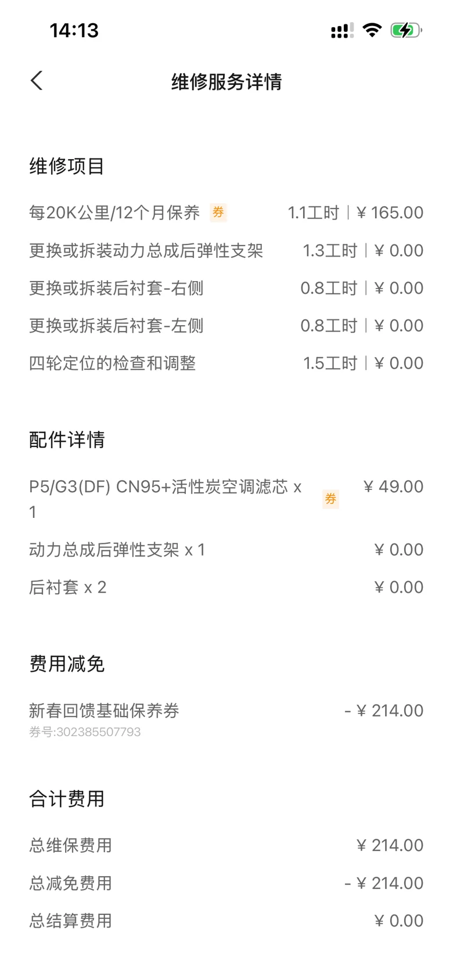Tap 动力总成后弹性支架 x 1 part row
The width and height of the screenshot is (453, 980).
click(117, 550)
